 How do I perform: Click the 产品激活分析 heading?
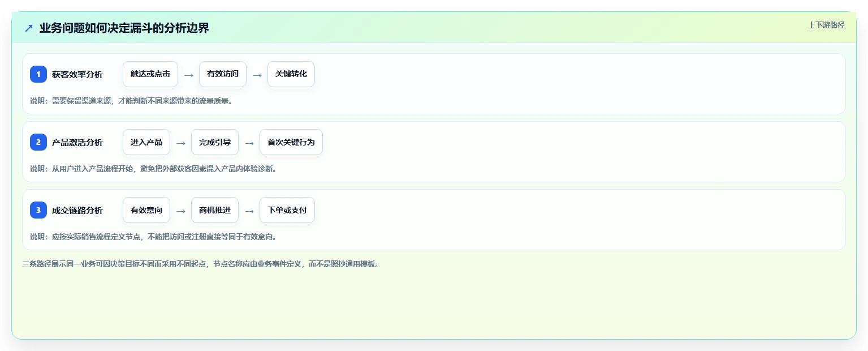pos(77,142)
